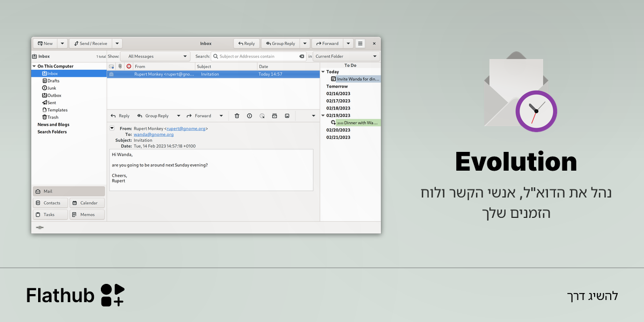The height and width of the screenshot is (322, 644).
Task: Click the Subject or Addresses search field
Action: [259, 56]
